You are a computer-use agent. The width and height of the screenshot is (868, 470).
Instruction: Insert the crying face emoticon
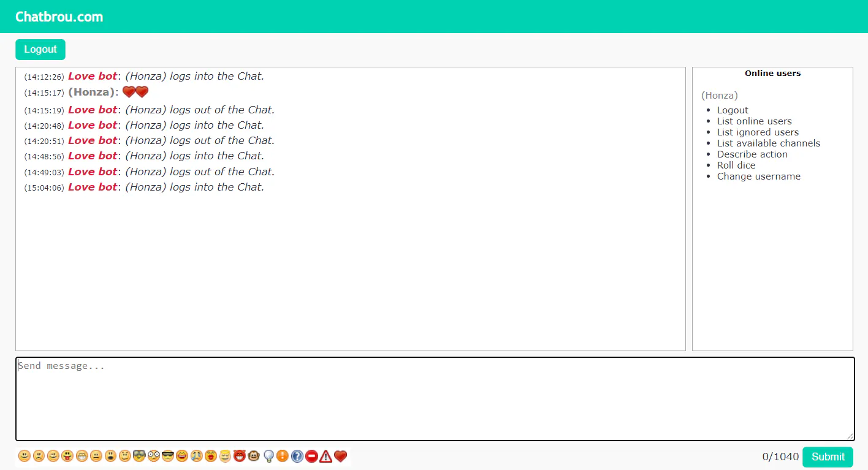coord(197,456)
